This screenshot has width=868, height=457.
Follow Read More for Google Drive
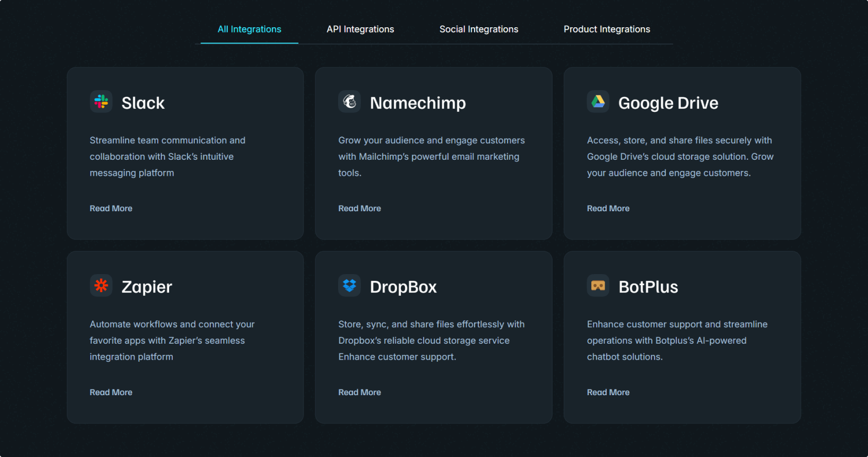point(608,208)
